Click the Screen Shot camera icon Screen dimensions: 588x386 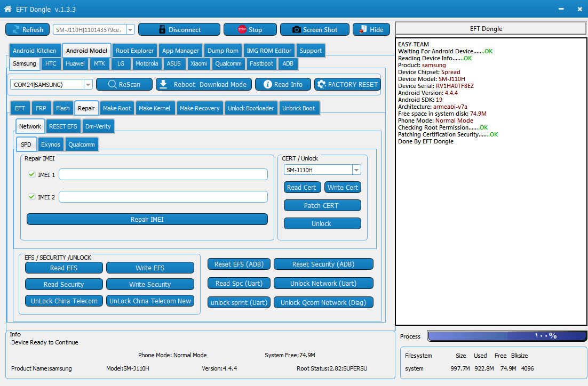tap(296, 30)
